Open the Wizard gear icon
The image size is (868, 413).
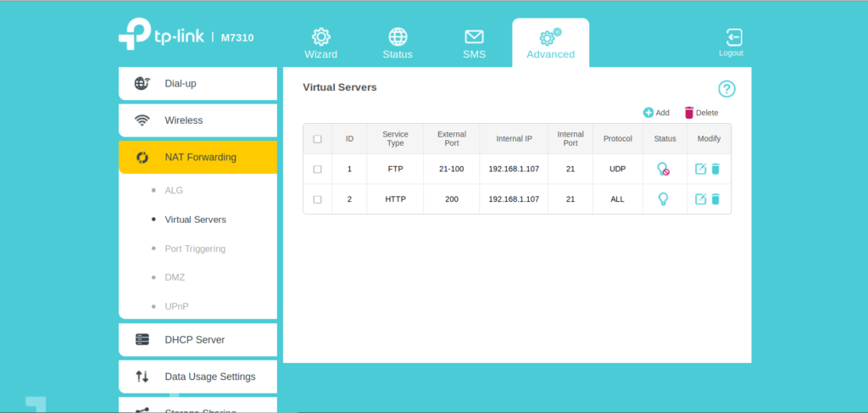click(x=320, y=37)
